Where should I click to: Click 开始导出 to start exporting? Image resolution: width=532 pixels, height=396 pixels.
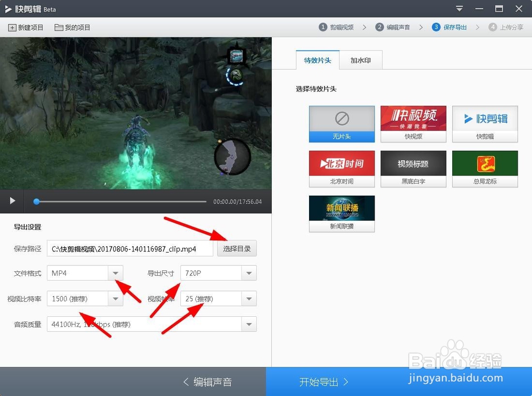pos(323,382)
